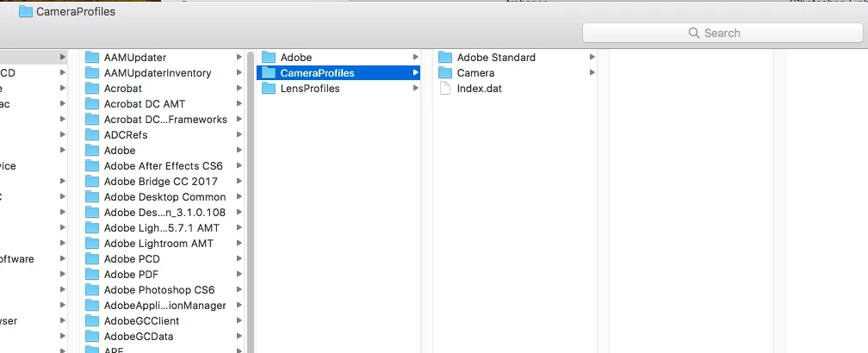Click the ADCRefs folder icon
The height and width of the screenshot is (353, 868).
[x=92, y=134]
